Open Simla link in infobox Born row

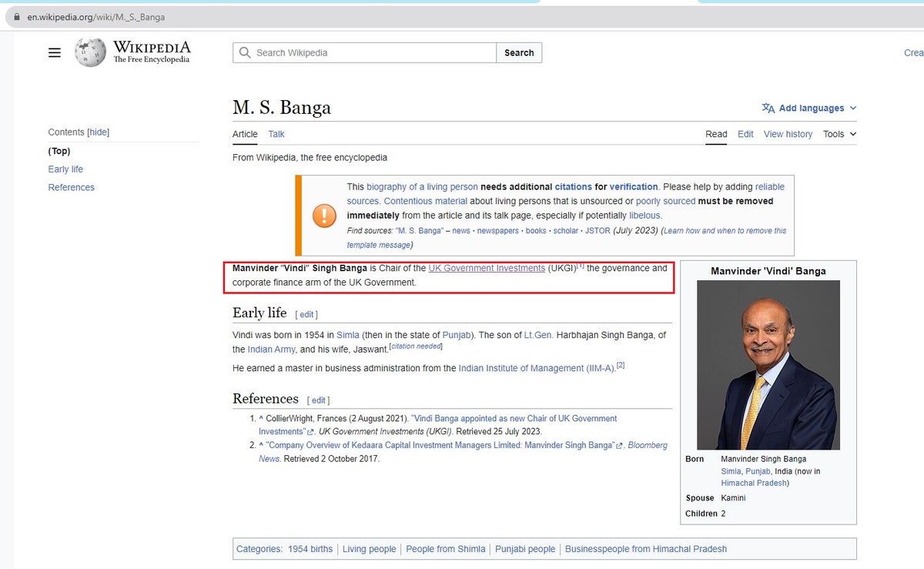731,471
